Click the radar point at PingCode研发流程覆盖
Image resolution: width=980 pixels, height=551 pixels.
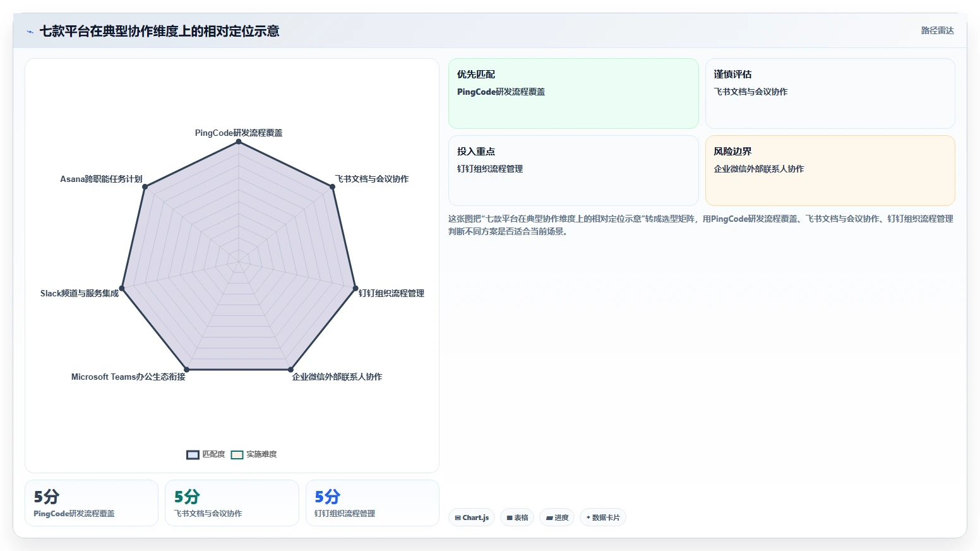coord(239,142)
